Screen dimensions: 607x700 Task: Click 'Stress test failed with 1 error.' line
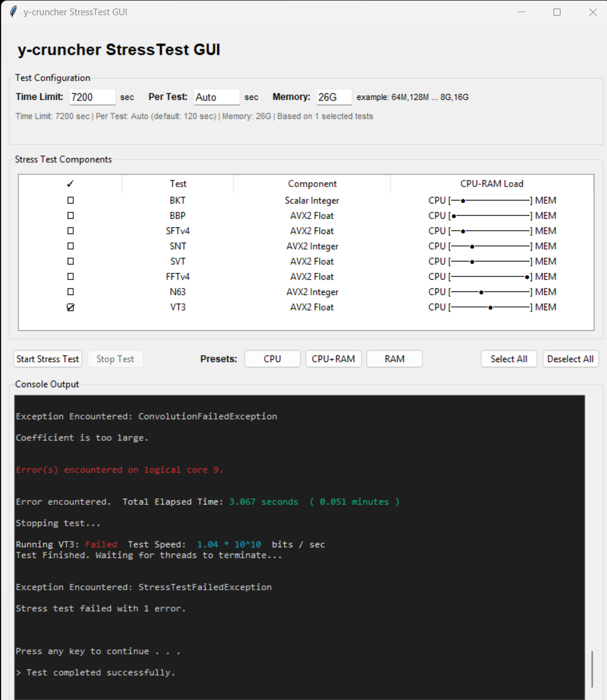coord(101,609)
